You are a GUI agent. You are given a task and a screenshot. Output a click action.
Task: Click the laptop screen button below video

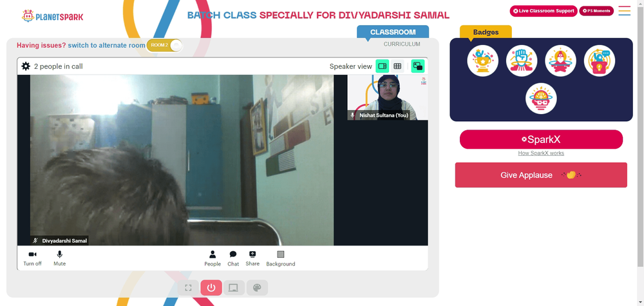[234, 287]
